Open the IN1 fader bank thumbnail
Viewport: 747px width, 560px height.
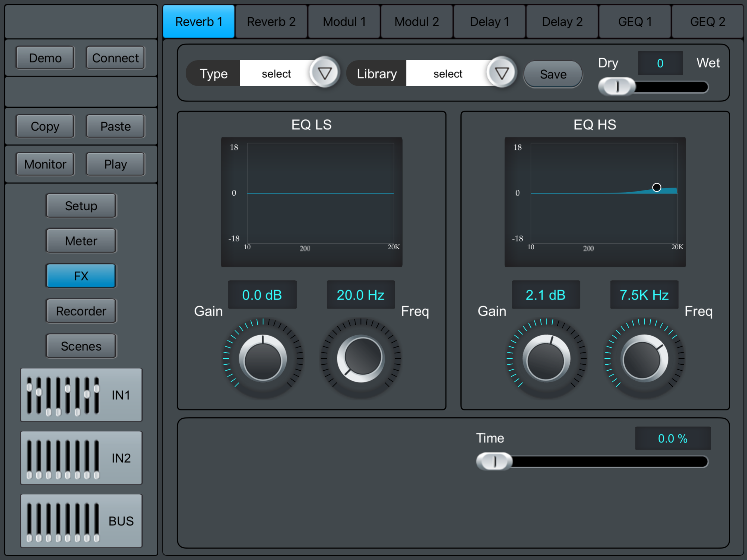81,394
